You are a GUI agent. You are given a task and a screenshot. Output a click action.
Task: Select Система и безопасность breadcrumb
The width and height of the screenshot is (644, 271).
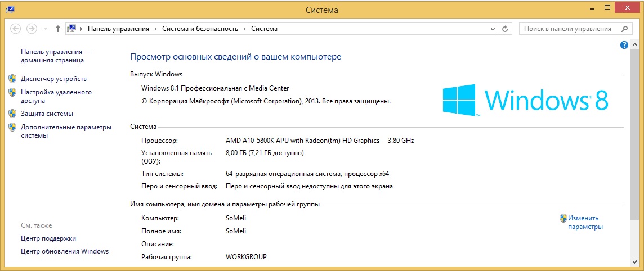point(200,29)
